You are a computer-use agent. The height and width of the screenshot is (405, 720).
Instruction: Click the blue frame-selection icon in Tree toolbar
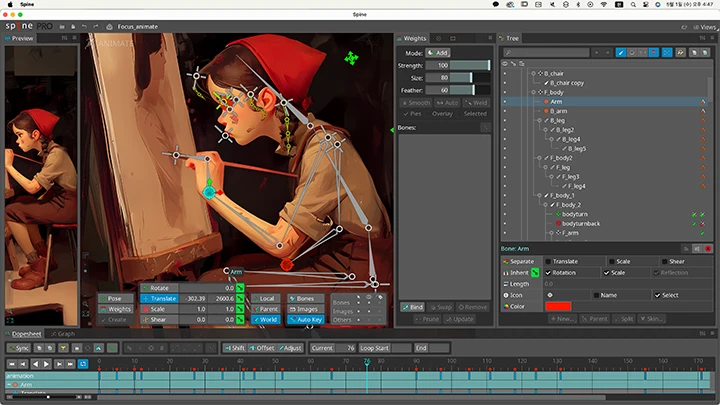(667, 53)
